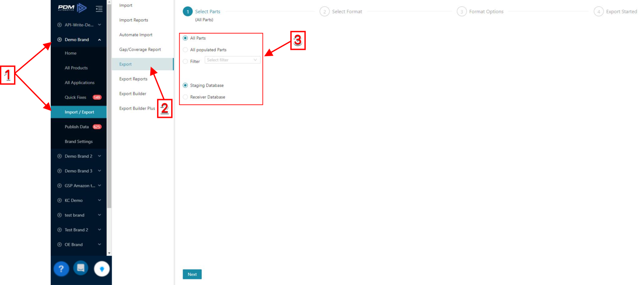
Task: Click the 625 badge on Publish Data
Action: coord(97,127)
